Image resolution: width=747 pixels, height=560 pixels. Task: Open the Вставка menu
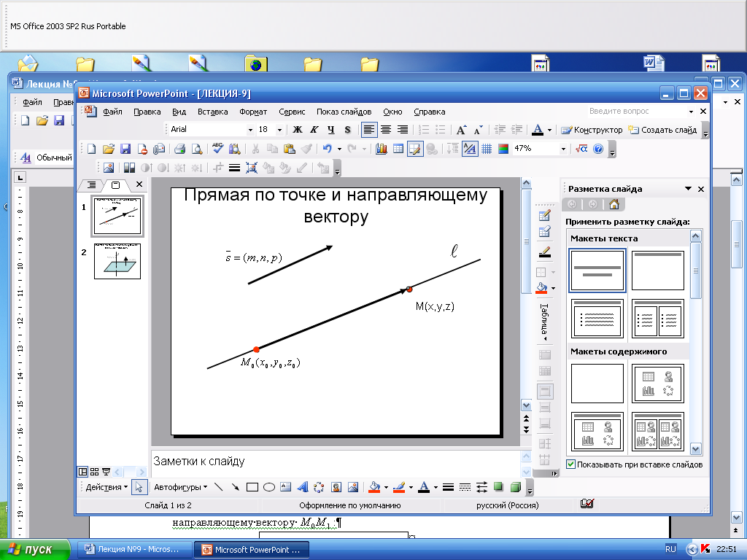tap(212, 112)
